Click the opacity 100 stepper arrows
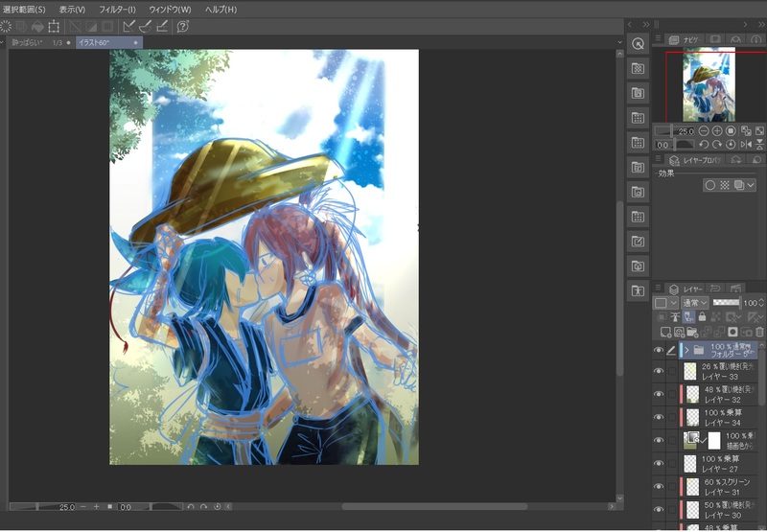Screen dimensions: 767x532 [x=761, y=303]
